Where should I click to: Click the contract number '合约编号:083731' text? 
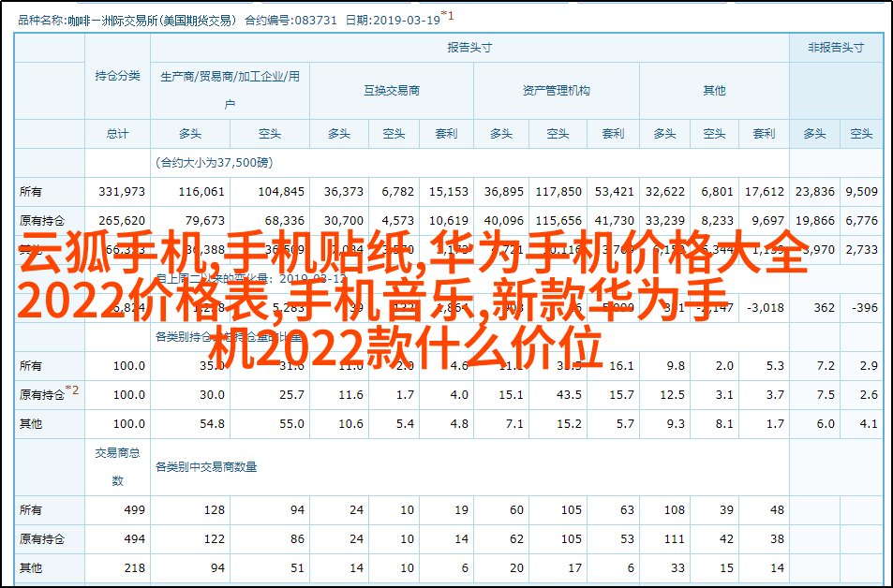click(290, 21)
